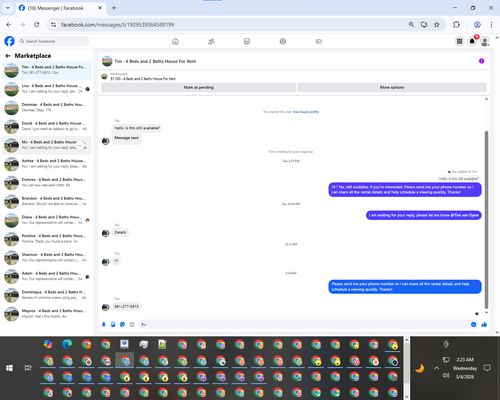Open a new browser tab
Screen dimensions: 500x400
click(114, 8)
